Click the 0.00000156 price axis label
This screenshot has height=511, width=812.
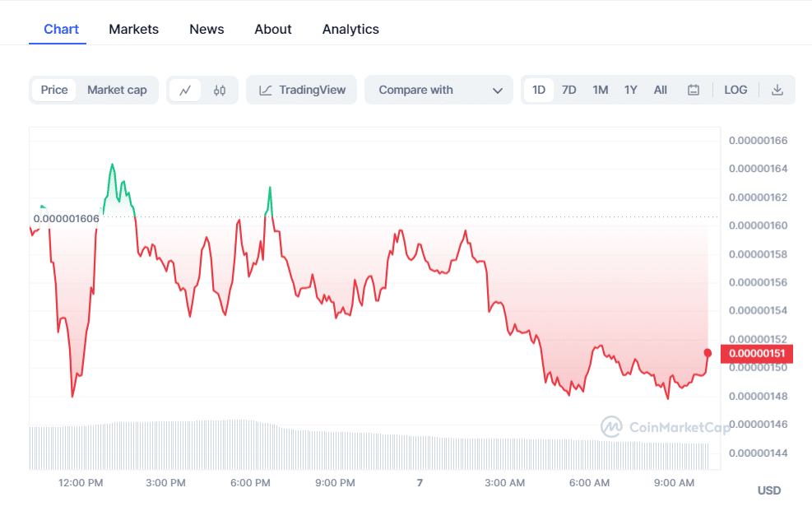(x=759, y=283)
